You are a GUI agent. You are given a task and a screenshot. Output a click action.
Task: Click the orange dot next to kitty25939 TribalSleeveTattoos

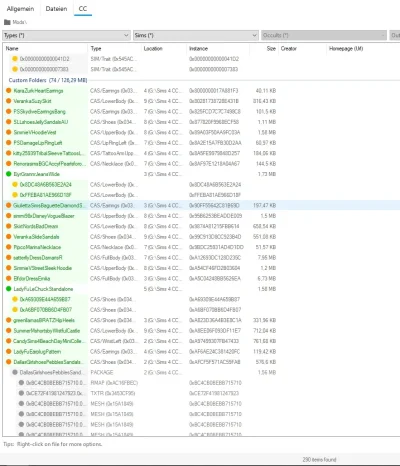click(x=9, y=153)
